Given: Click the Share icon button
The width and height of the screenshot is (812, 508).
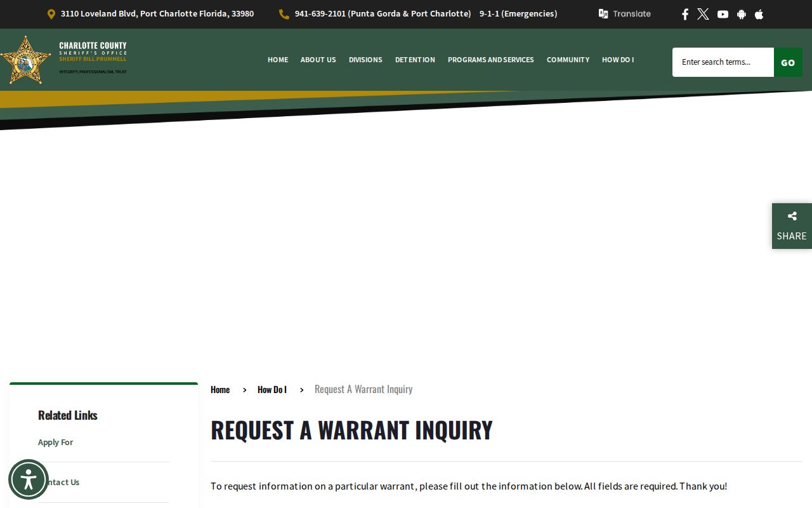Looking at the screenshot, I should coord(792,226).
